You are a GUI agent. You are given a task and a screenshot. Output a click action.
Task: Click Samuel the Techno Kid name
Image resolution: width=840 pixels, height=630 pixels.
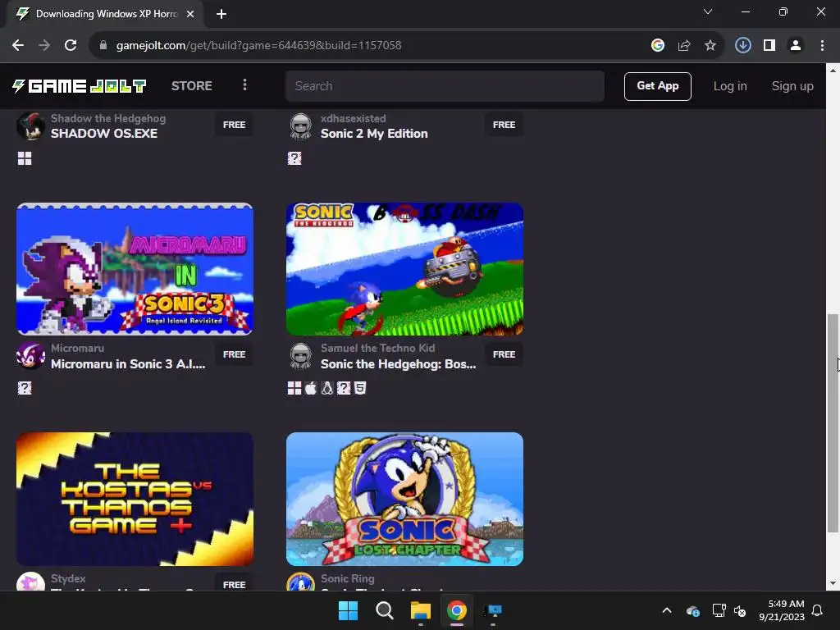(377, 348)
